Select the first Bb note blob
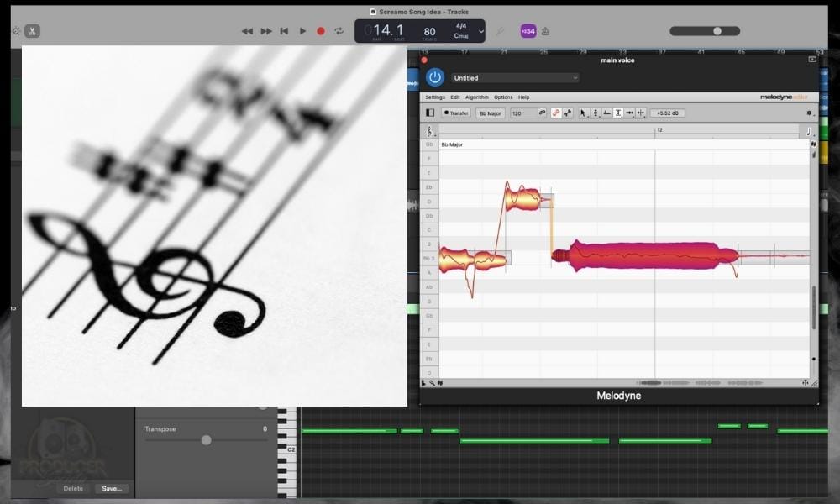This screenshot has width=840, height=504. 471,260
